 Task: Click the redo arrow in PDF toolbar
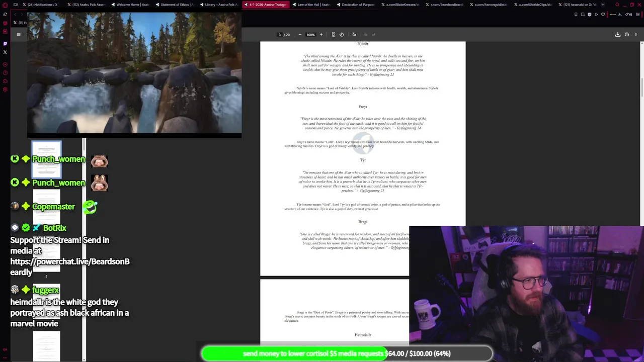[374, 35]
